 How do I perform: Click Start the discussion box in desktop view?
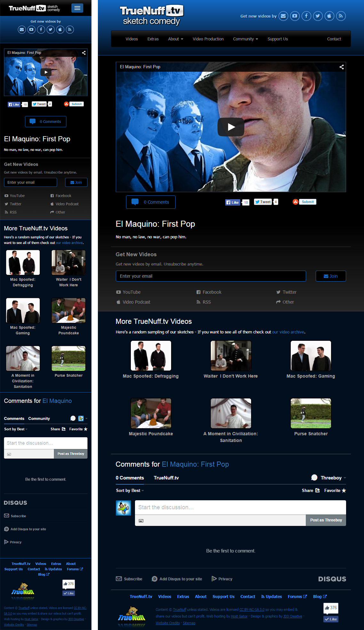click(241, 508)
